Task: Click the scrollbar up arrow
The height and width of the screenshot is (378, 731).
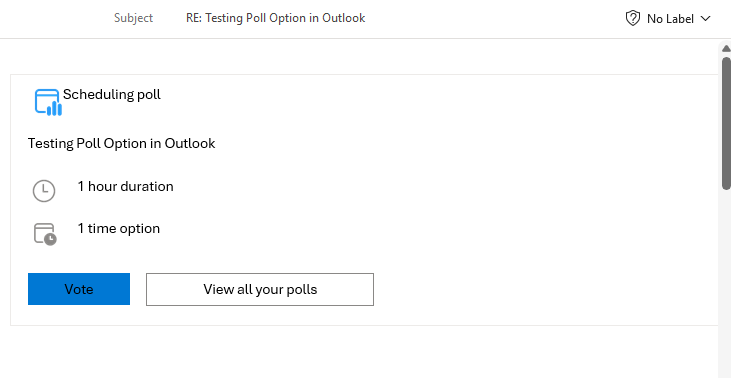Action: click(726, 48)
